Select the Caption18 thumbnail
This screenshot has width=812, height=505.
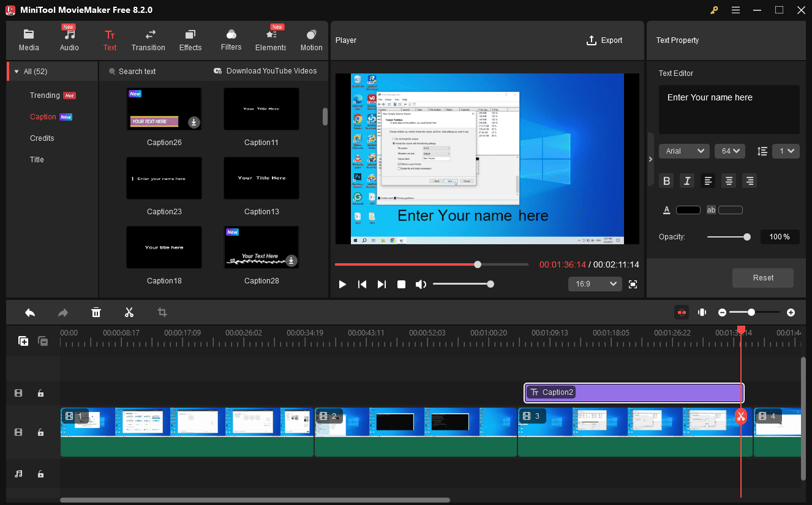coord(164,247)
